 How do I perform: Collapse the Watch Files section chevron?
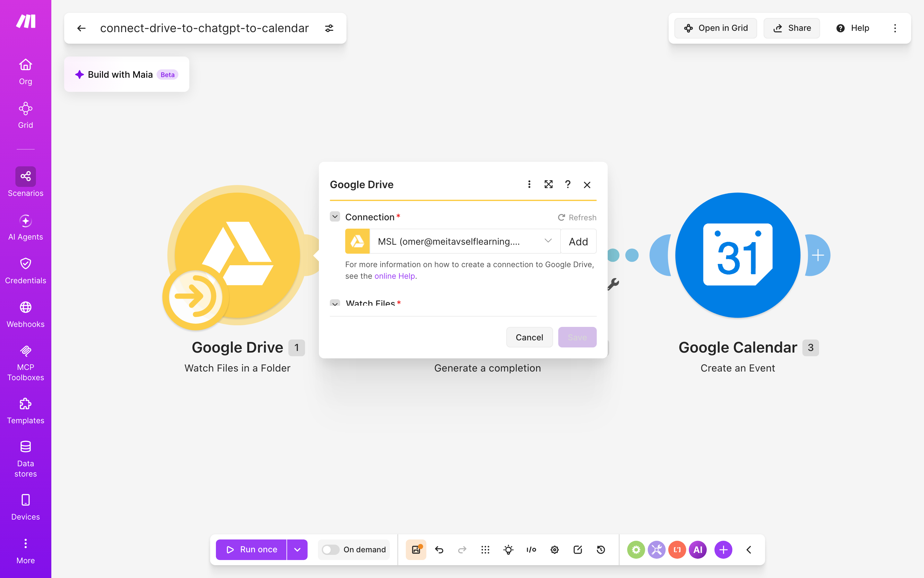point(335,303)
